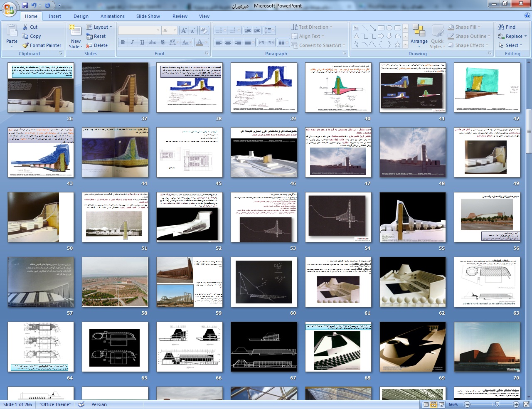Click Find in the Editing group
The image size is (532, 409).
coord(507,27)
